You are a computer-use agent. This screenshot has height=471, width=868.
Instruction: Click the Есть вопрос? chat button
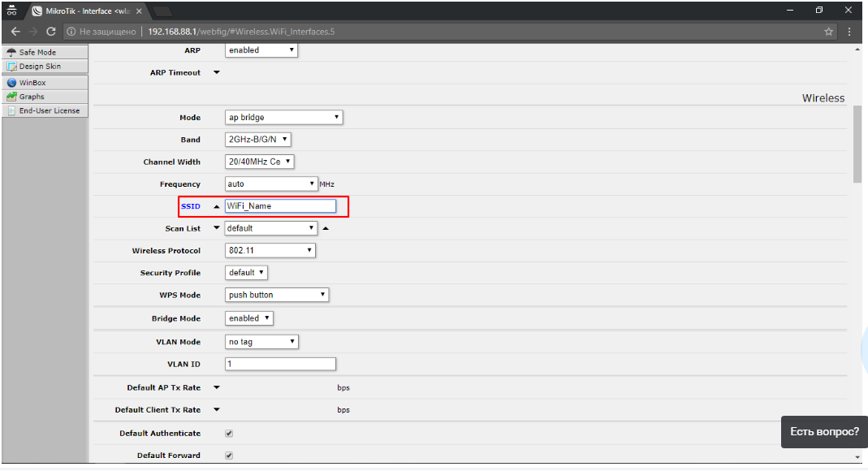tap(824, 432)
